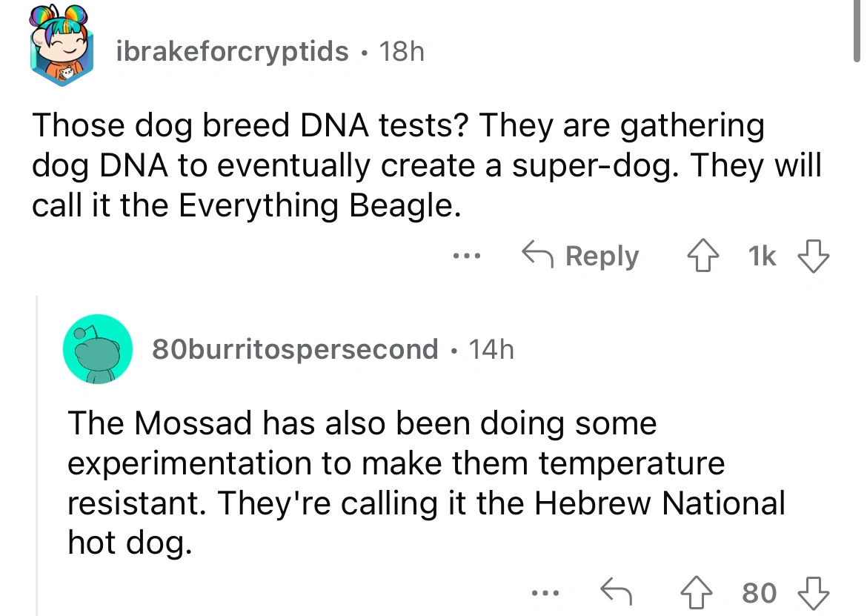
Task: Click the 18h timestamp on the top comment
Action: click(x=401, y=52)
